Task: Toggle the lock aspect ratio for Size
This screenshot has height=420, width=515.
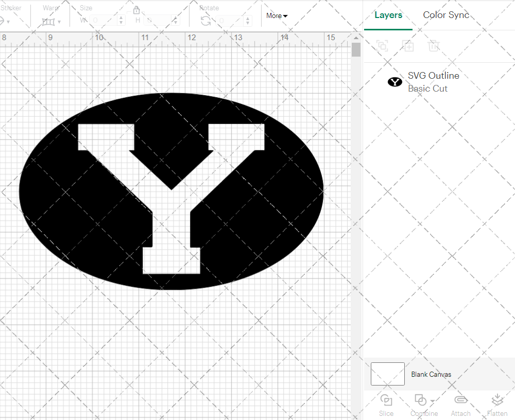Action: tap(136, 10)
